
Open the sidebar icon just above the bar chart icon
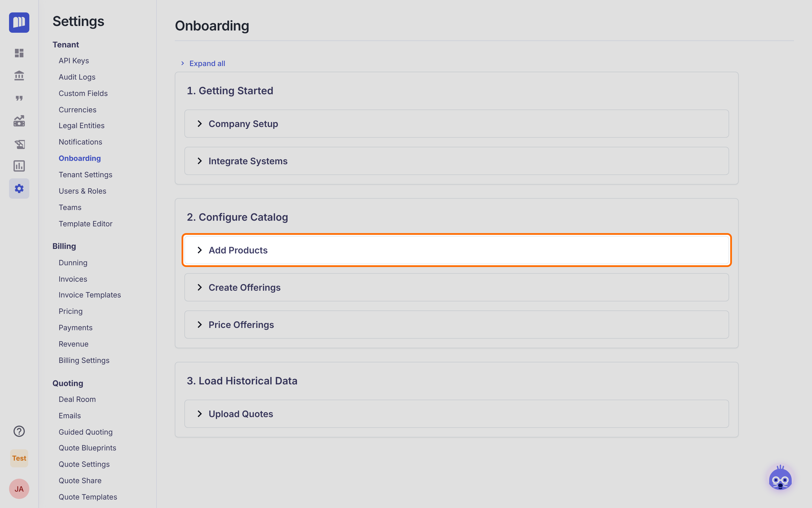[x=19, y=144]
